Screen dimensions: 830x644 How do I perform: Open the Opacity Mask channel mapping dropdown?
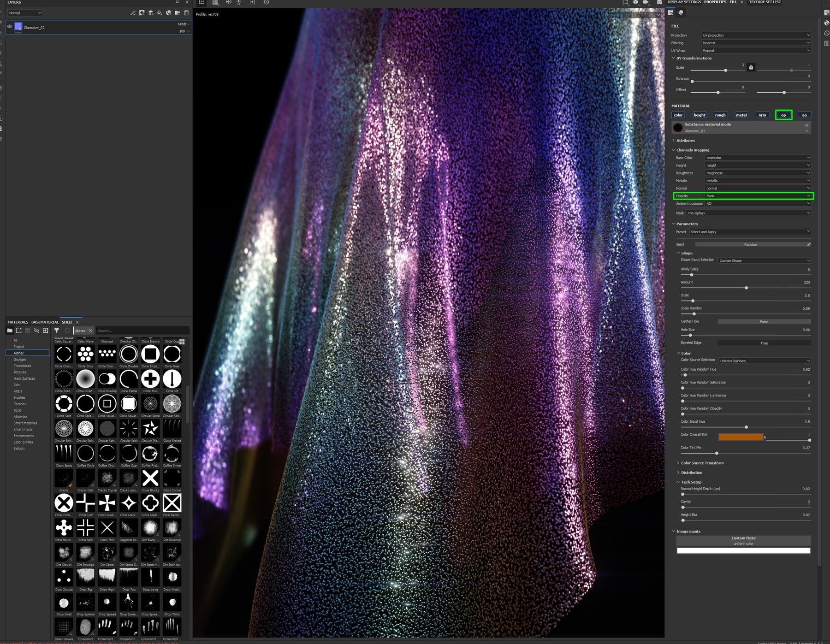click(x=758, y=196)
